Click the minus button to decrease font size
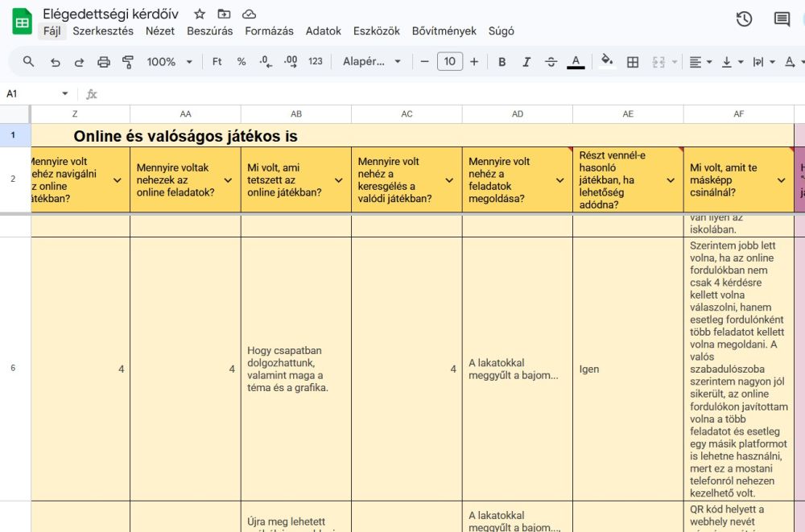This screenshot has height=532, width=805. tap(425, 62)
